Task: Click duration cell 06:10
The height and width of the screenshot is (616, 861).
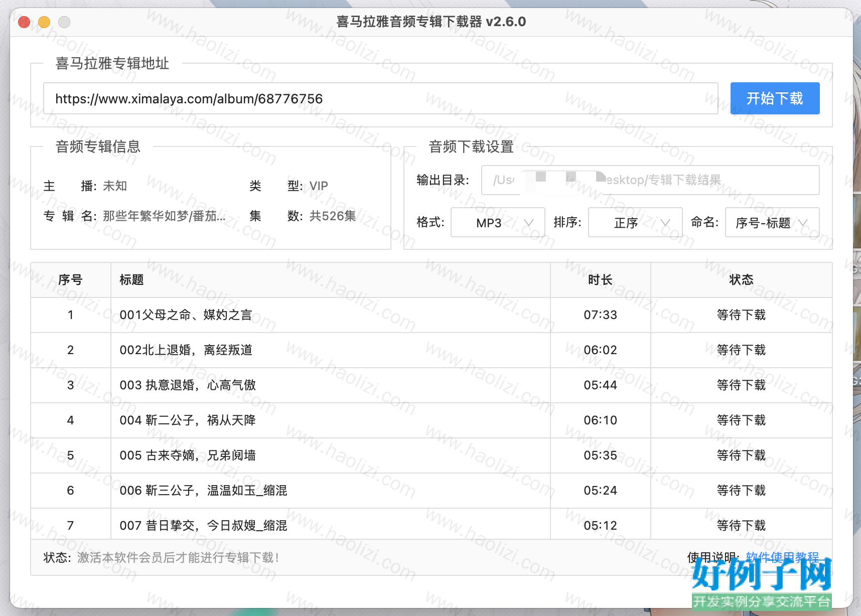Action: [x=601, y=420]
